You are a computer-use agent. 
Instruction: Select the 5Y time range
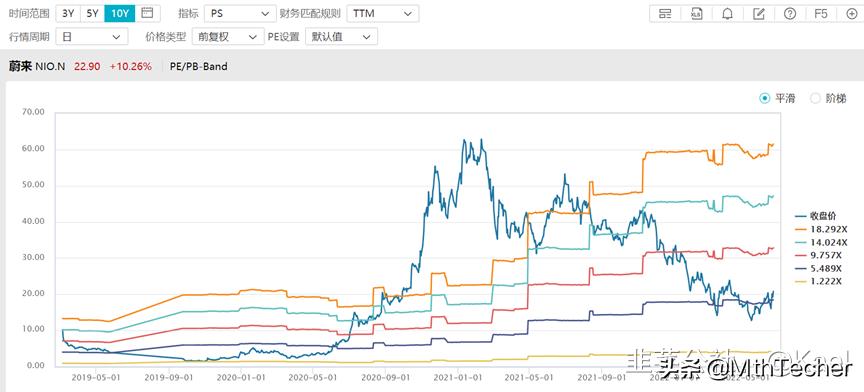[x=92, y=13]
